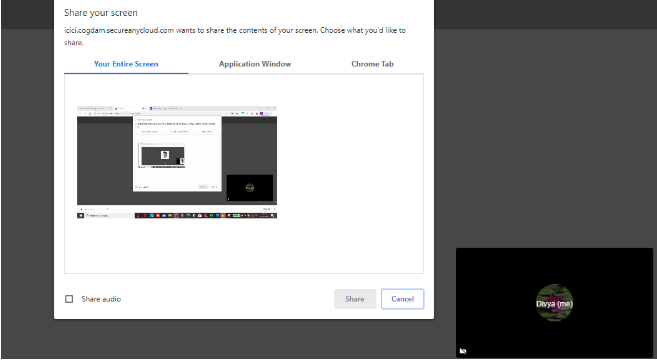This screenshot has width=657, height=361.
Task: Click the 'Share your screen' dialog title
Action: click(101, 13)
